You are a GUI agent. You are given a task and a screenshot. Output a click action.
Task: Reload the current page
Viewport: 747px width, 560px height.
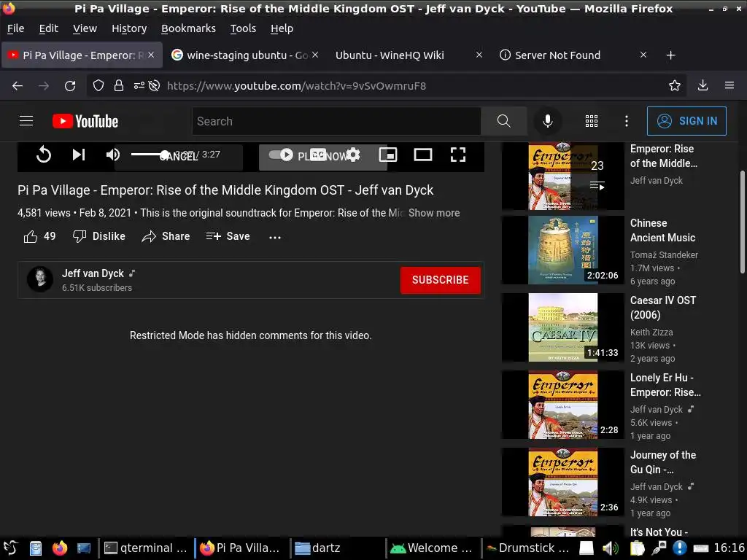tap(70, 86)
